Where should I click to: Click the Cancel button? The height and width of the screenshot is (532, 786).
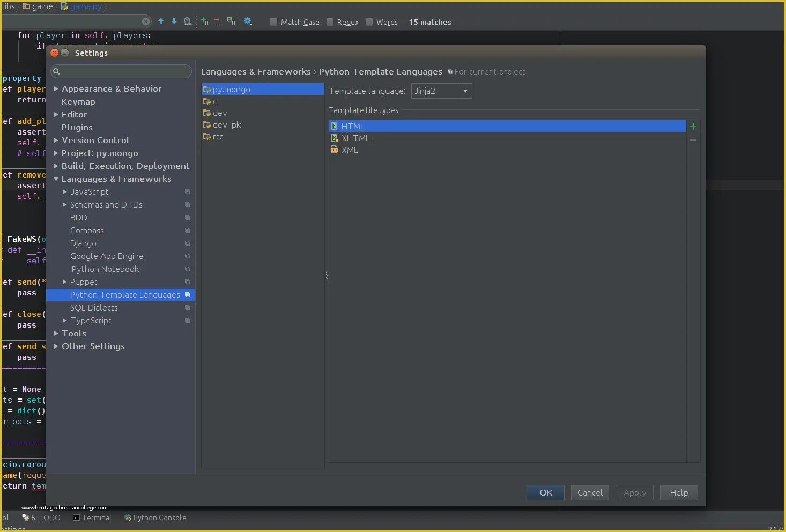[590, 492]
